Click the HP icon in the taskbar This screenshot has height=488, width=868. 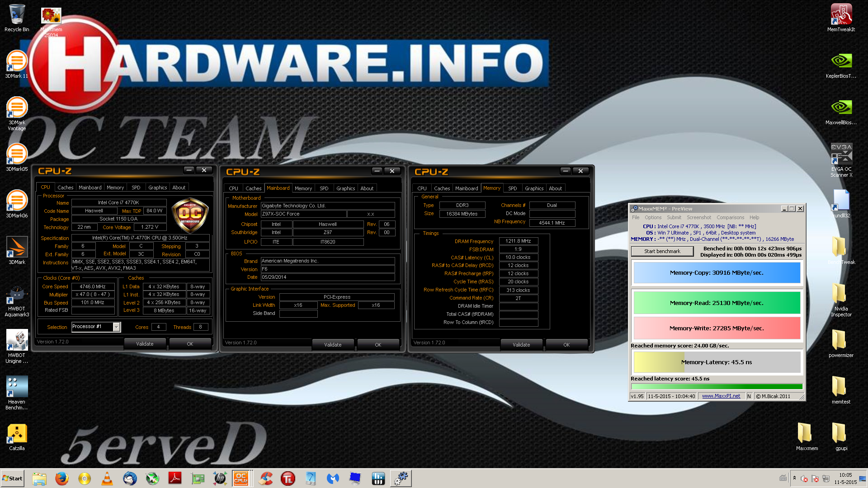coord(220,478)
